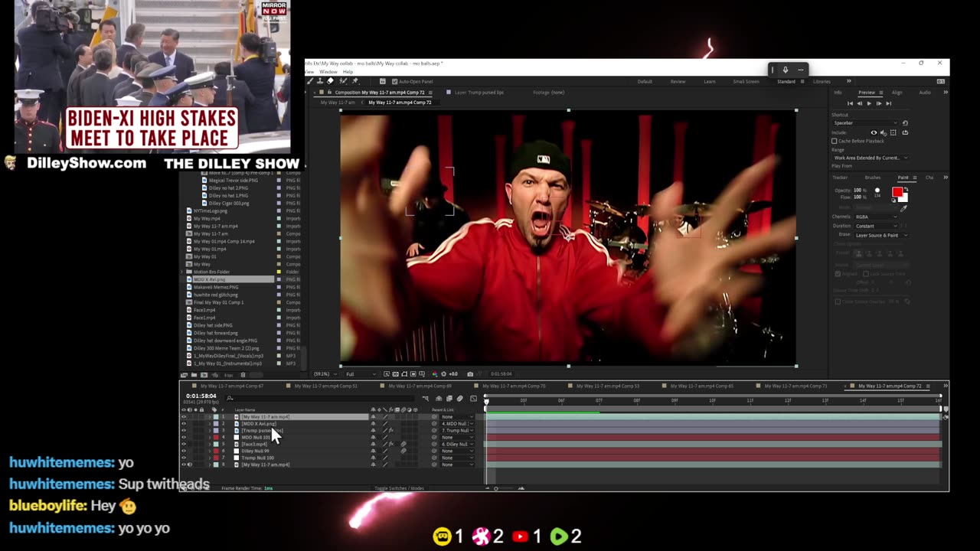This screenshot has height=551, width=980.
Task: Select the Review workspace
Action: pos(678,81)
